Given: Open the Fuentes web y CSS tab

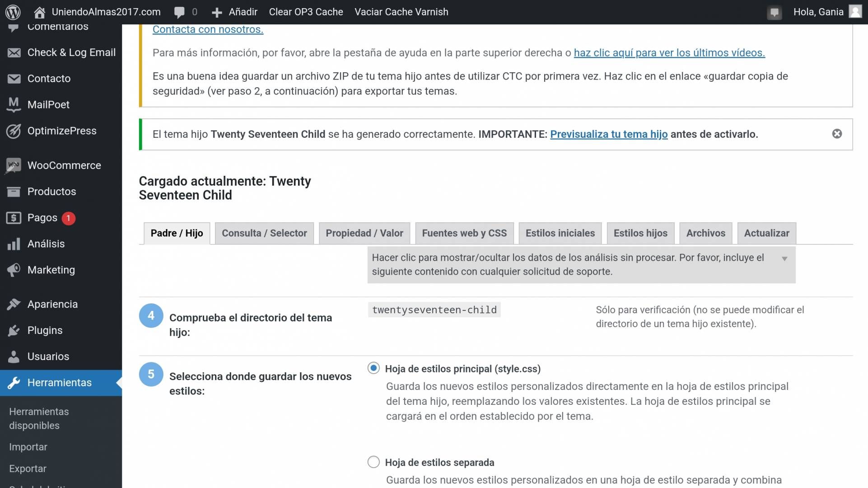Looking at the screenshot, I should coord(464,233).
